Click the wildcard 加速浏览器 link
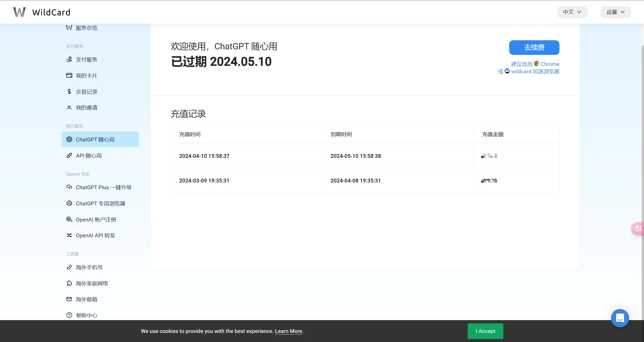Screen dimensions: 644x342 coord(535,71)
